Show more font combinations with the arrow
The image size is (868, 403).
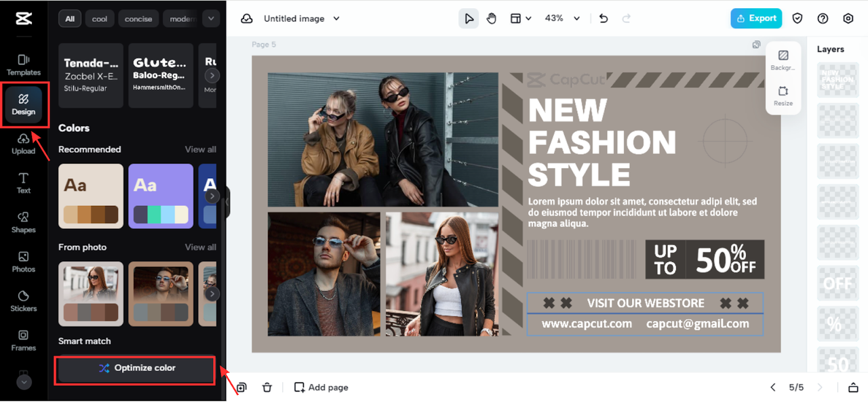212,75
